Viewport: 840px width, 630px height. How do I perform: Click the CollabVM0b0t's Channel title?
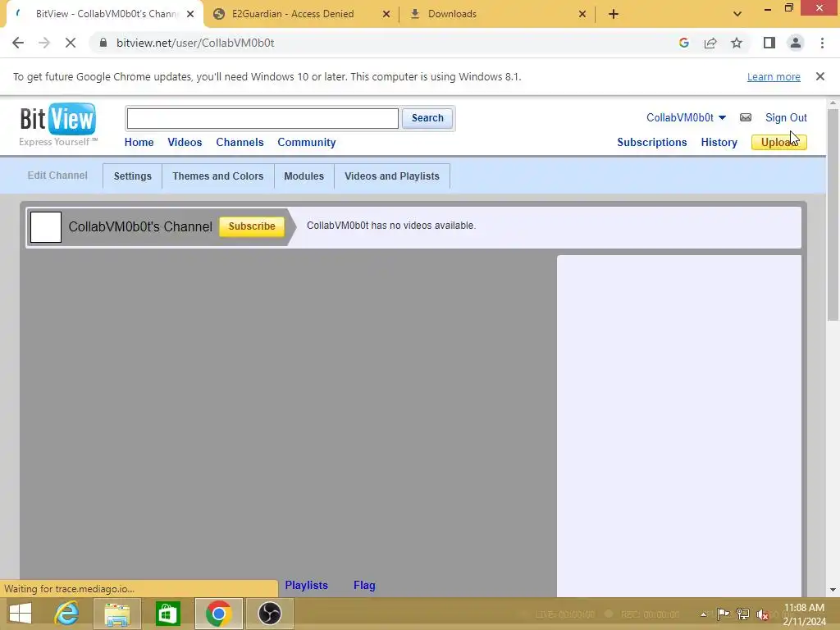tap(140, 227)
